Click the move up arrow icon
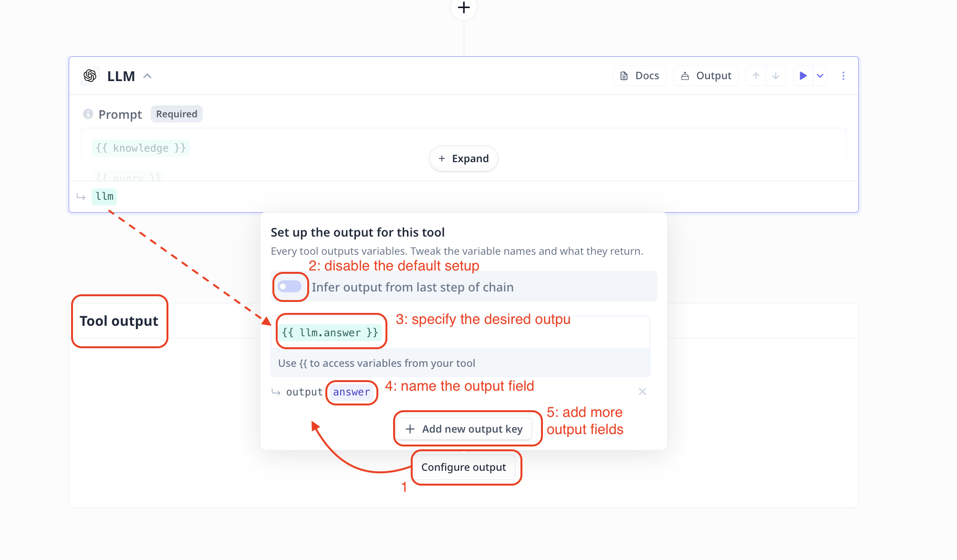Image resolution: width=957 pixels, height=560 pixels. tap(756, 75)
